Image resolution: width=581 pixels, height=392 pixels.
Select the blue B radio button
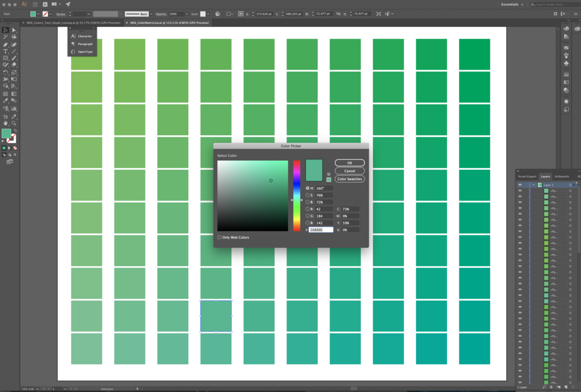[308, 222]
